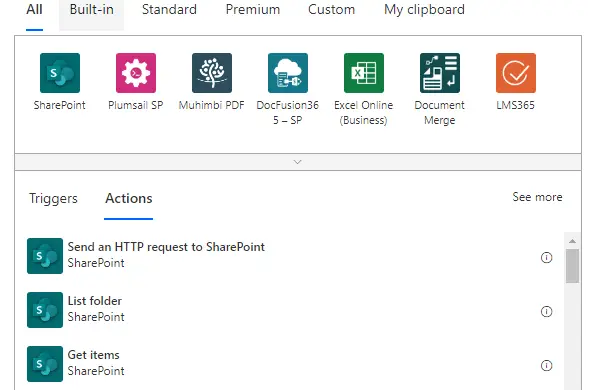Screen dimensions: 595x390
Task: Show info for List folder action
Action: coord(546,311)
